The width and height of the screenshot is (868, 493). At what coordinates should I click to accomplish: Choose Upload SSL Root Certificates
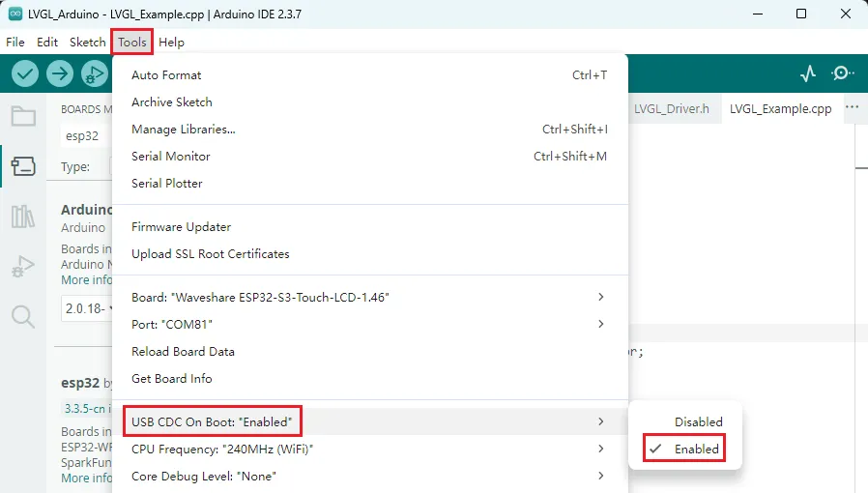tap(370, 254)
